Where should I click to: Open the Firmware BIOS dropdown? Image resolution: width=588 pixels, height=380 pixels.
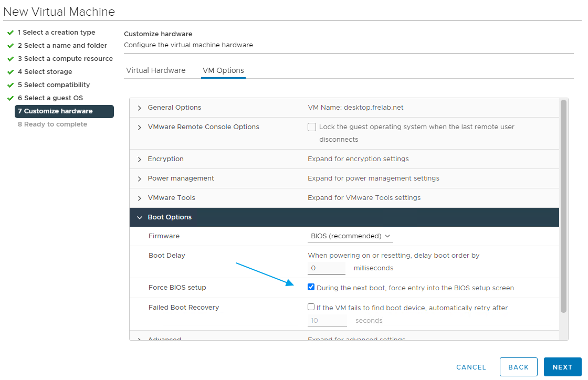coord(350,236)
